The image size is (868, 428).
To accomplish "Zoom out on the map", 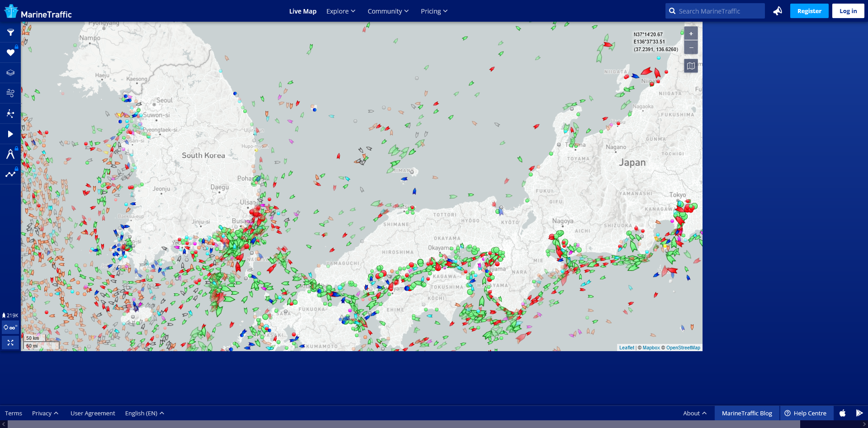I will 691,47.
